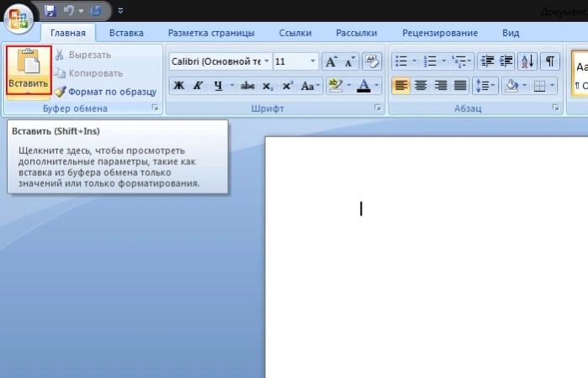Screen dimensions: 588x378
Task: Open the Ссылки tab
Action: coord(295,33)
